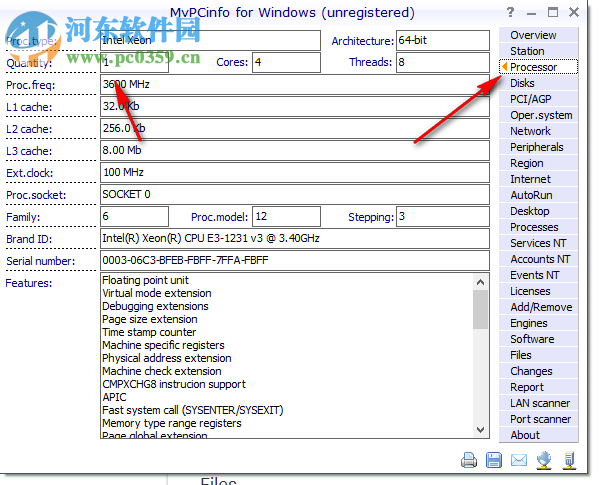Click the Architecture field showing 64-bit
This screenshot has width=599, height=485.
pyautogui.click(x=443, y=40)
